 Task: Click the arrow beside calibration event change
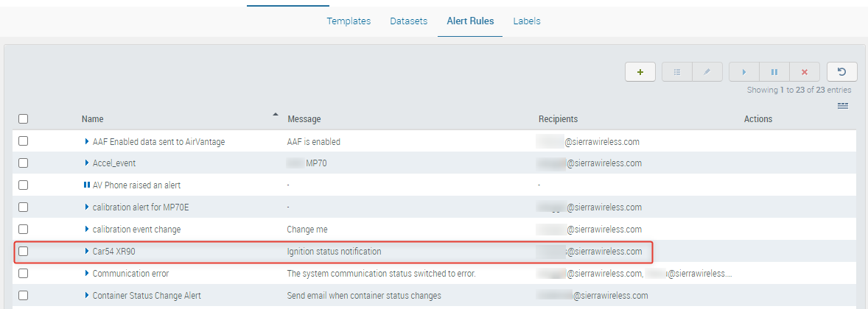(87, 230)
